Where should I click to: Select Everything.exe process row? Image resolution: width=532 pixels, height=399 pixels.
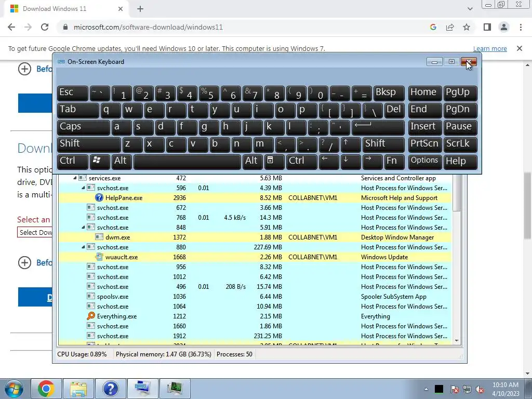255,316
